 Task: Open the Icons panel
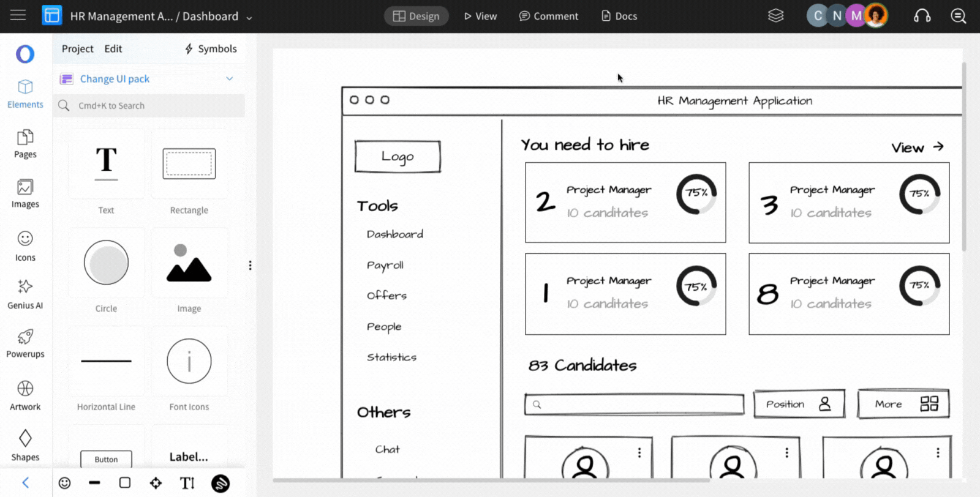coord(25,246)
